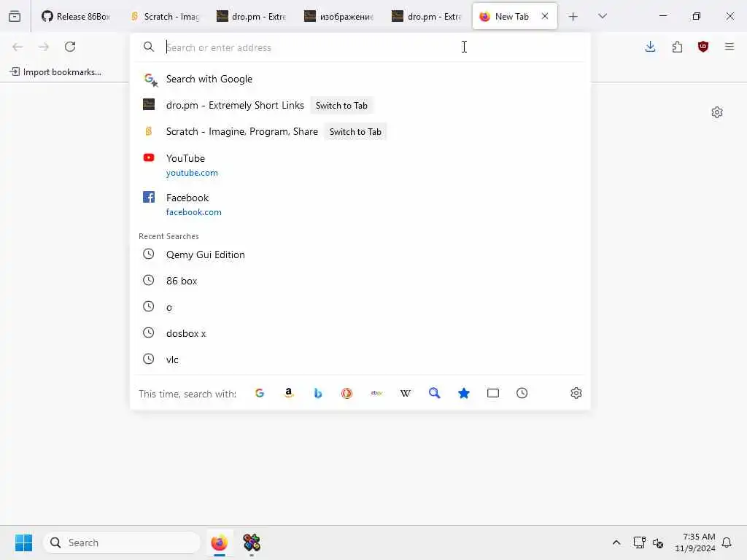
Task: Search this time with Google icon
Action: click(x=260, y=393)
